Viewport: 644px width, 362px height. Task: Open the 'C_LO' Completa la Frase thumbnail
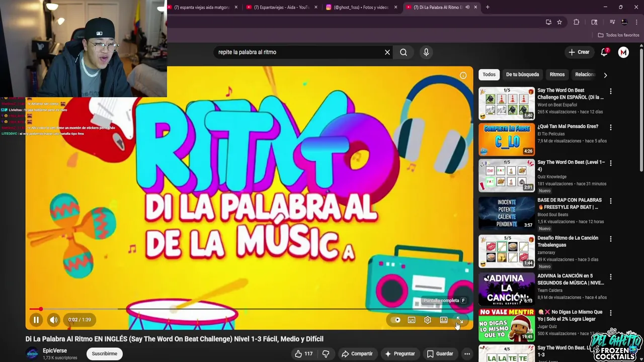[507, 139]
